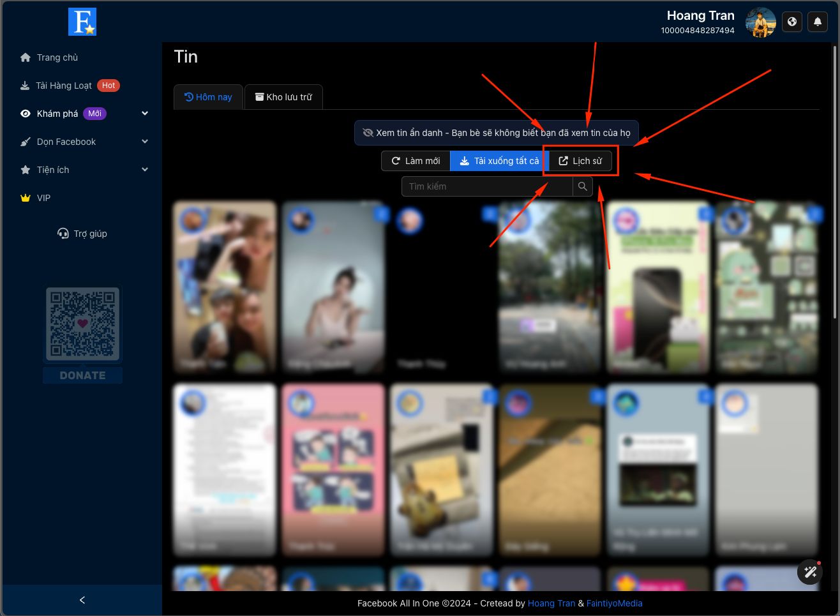Screen dimensions: 840x616
Task: Collapse the sidebar with left chevron
Action: [x=82, y=600]
